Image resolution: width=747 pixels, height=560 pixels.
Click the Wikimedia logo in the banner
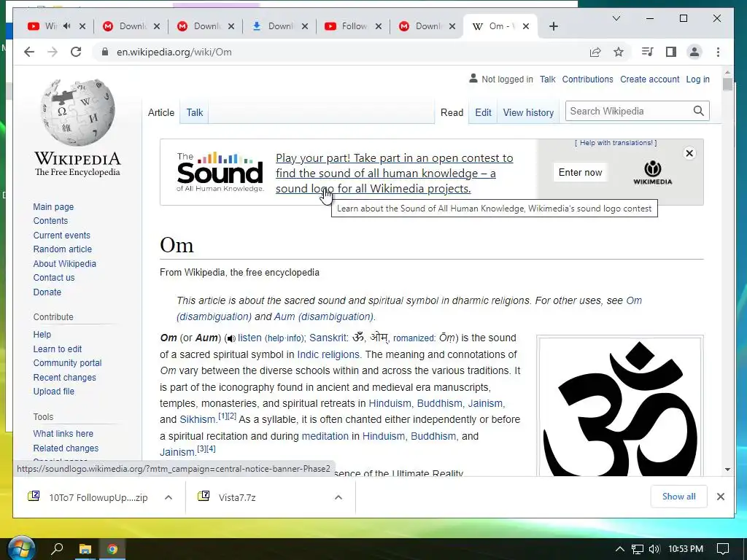(x=653, y=172)
